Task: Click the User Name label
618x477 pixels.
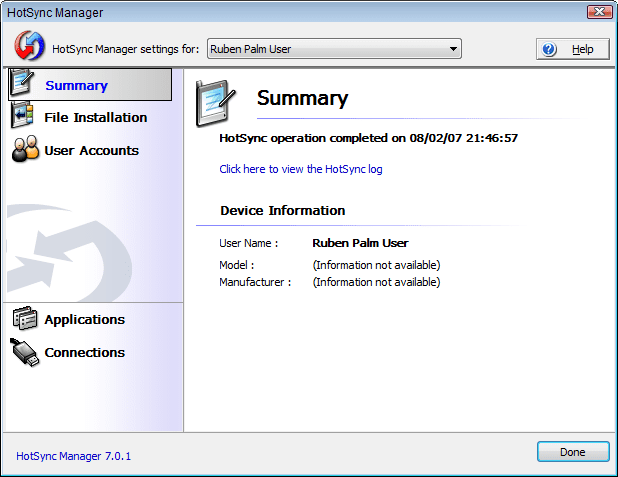Action: point(249,243)
